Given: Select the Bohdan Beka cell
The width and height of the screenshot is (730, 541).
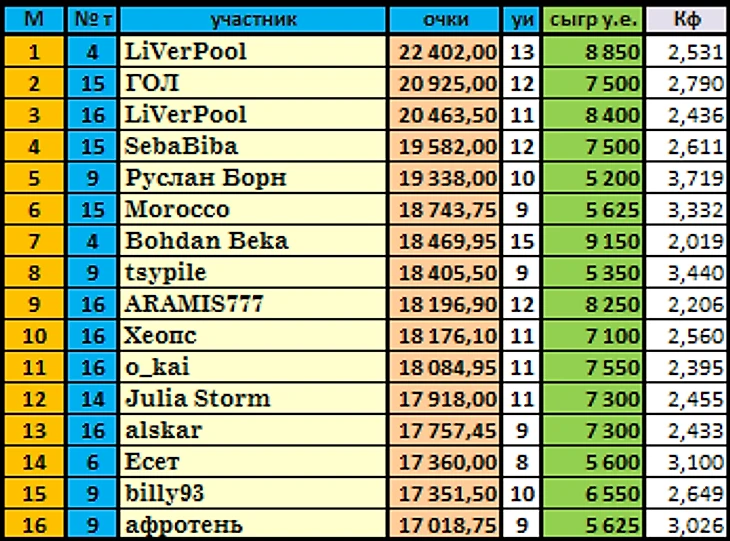Looking at the screenshot, I should click(253, 241).
